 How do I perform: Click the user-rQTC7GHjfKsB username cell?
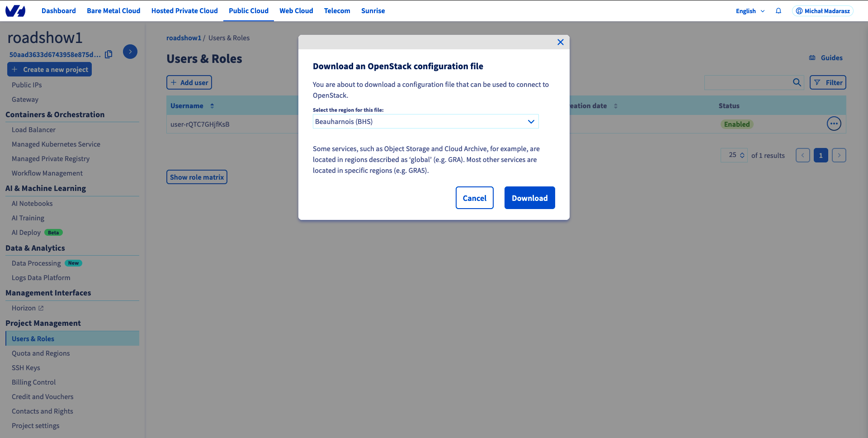coord(200,124)
